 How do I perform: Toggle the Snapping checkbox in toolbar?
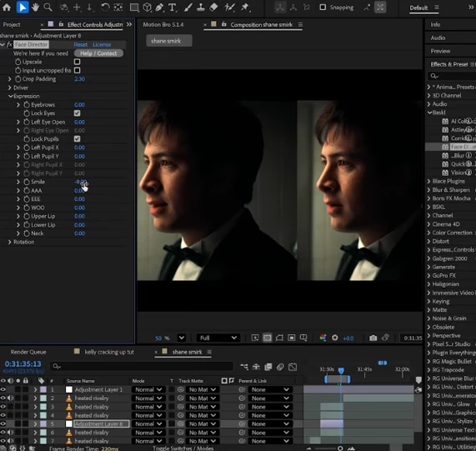[323, 8]
